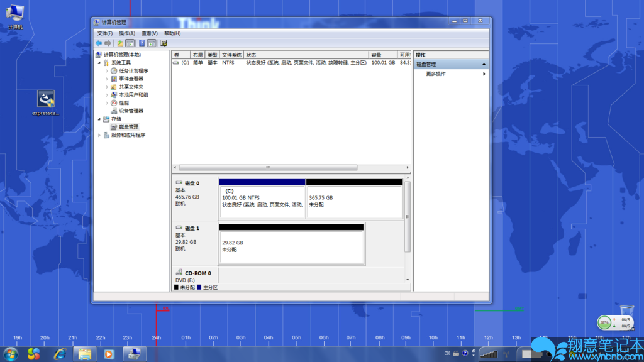
Task: Select 计算机管理(本地) root node
Action: pos(121,55)
